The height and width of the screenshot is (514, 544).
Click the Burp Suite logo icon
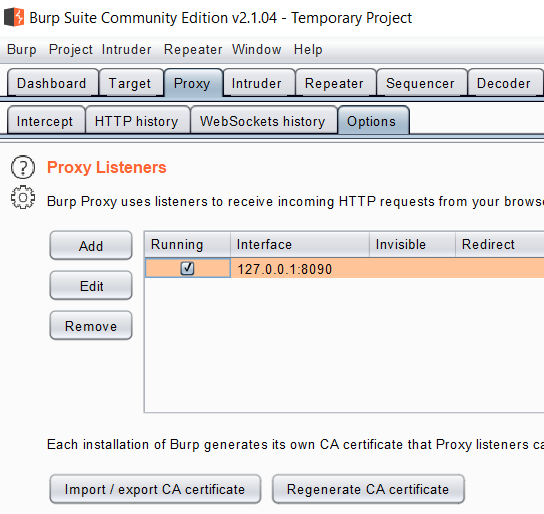[14, 17]
